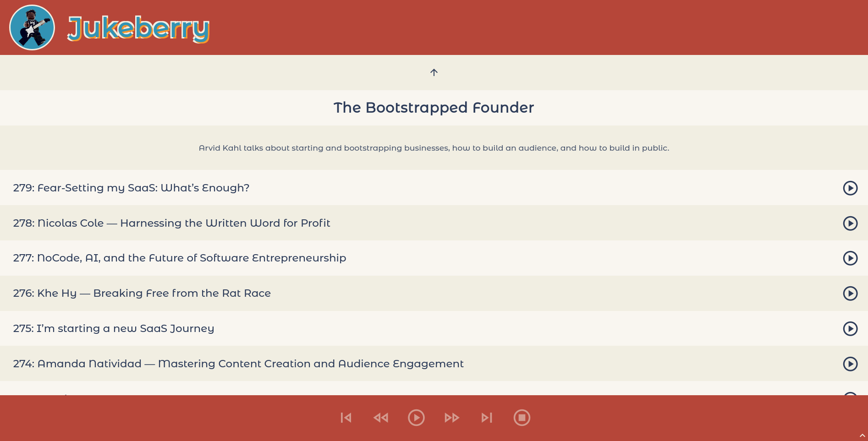The width and height of the screenshot is (868, 441).
Task: Play episode 277 NoCode, AI
Action: pyautogui.click(x=850, y=258)
